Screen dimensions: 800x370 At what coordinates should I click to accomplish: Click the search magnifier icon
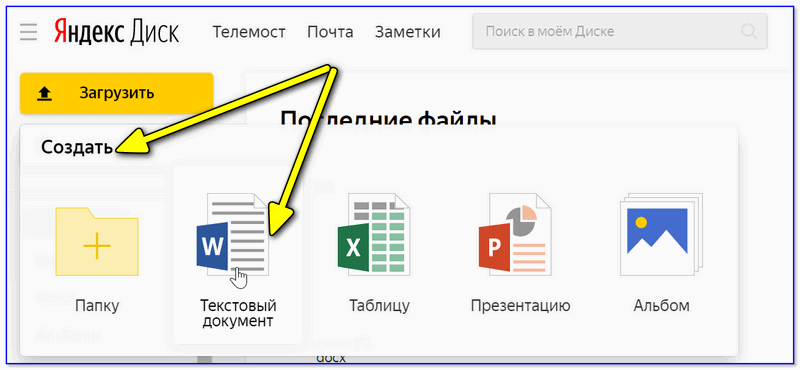click(748, 32)
